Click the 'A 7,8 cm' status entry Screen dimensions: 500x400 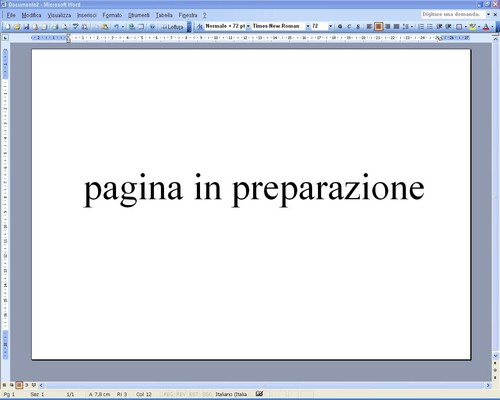click(x=99, y=394)
